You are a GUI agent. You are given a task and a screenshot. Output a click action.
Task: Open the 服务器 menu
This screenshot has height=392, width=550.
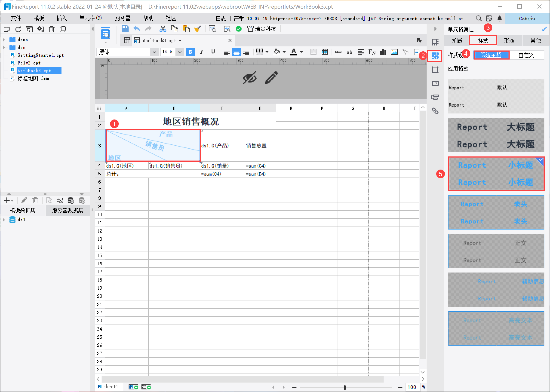click(123, 18)
